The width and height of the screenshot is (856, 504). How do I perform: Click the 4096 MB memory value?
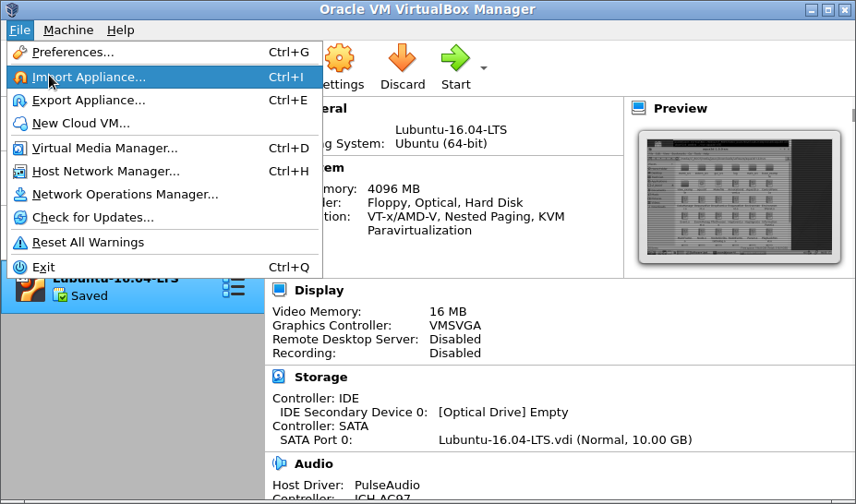click(x=393, y=188)
